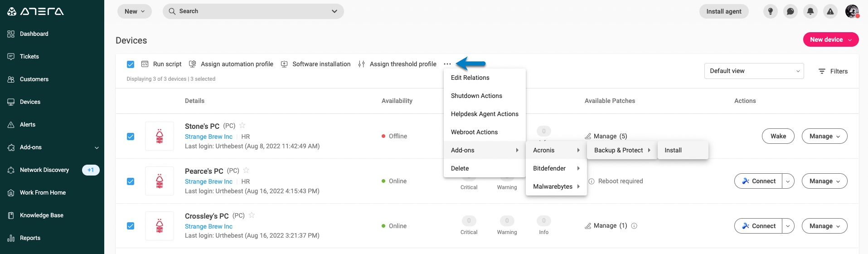Screen dimensions: 868x254
Task: Expand the Search dropdown arrow
Action: point(335,11)
